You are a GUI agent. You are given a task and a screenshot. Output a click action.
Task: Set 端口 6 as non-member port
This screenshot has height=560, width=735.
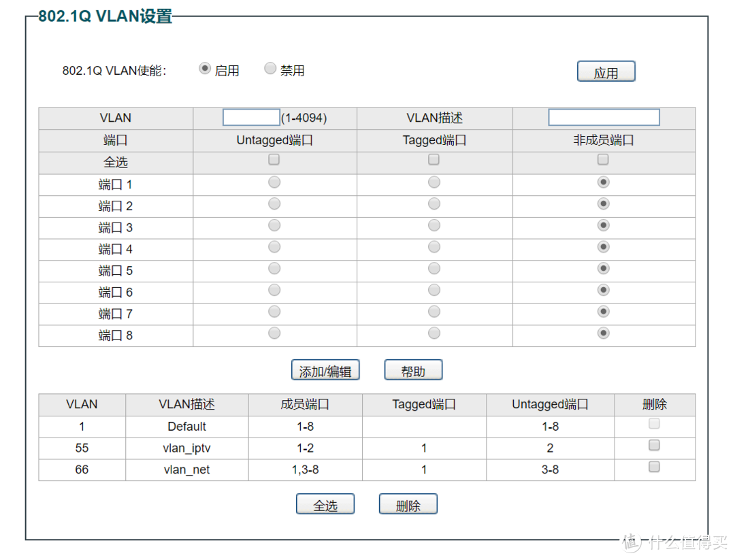(x=603, y=290)
